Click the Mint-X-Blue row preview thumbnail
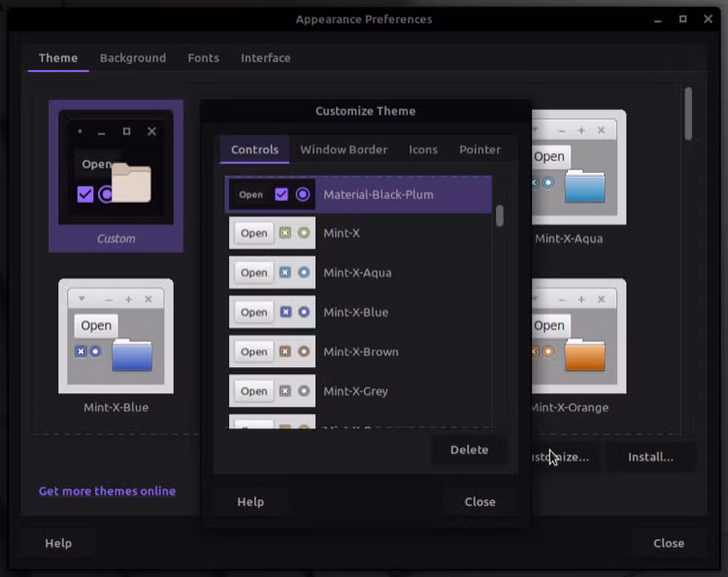The height and width of the screenshot is (577, 728). (272, 312)
